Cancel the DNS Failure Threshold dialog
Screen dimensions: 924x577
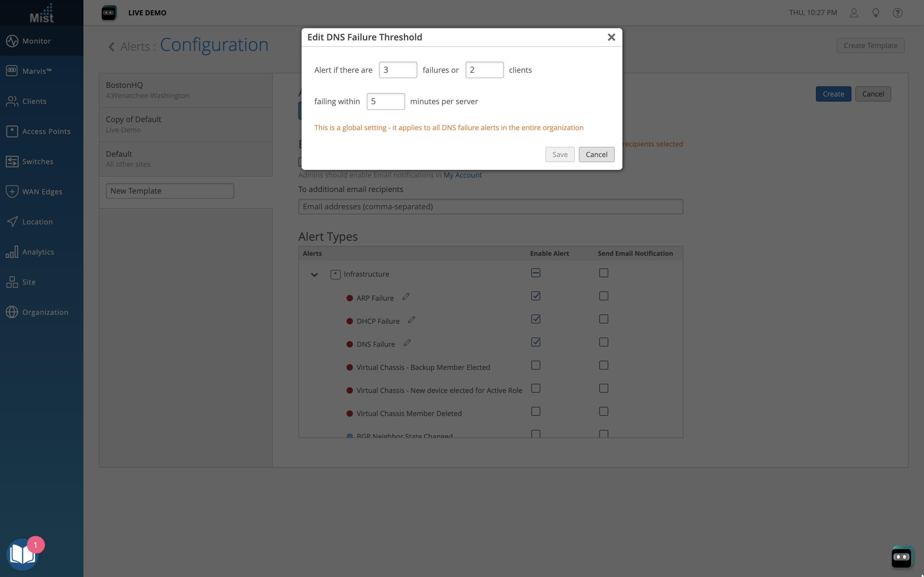[x=596, y=155]
